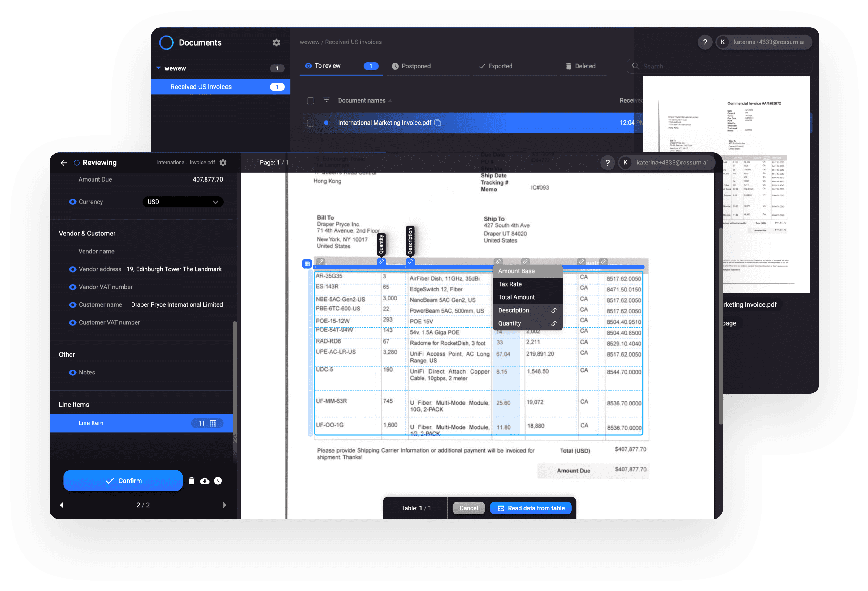Open the help question mark in Documents window

(705, 42)
